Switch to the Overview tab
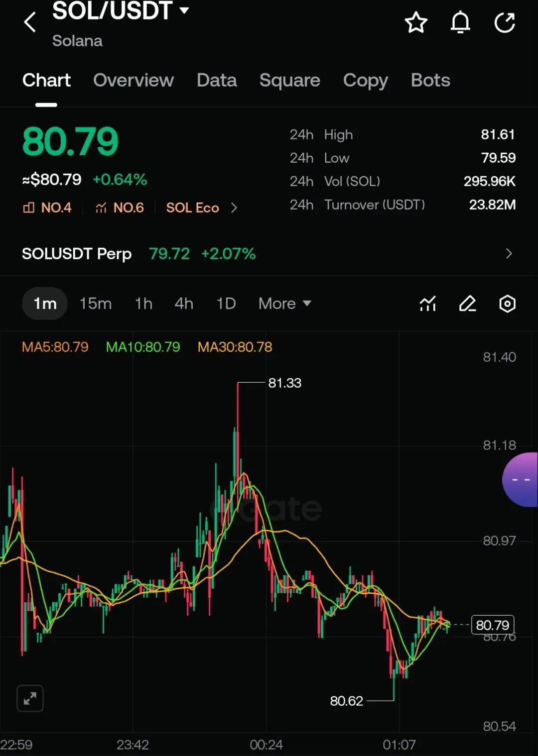Image resolution: width=538 pixels, height=756 pixels. (x=134, y=80)
